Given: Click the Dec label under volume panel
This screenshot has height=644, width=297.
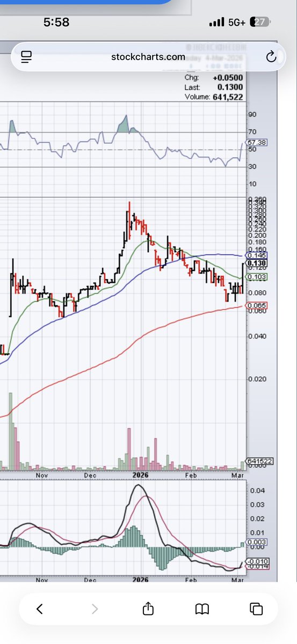Looking at the screenshot, I should (90, 475).
